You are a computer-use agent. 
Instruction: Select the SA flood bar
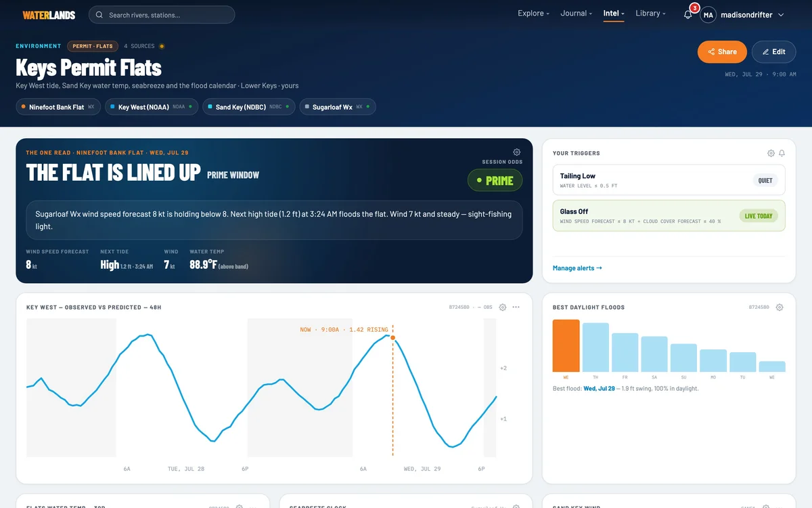654,354
